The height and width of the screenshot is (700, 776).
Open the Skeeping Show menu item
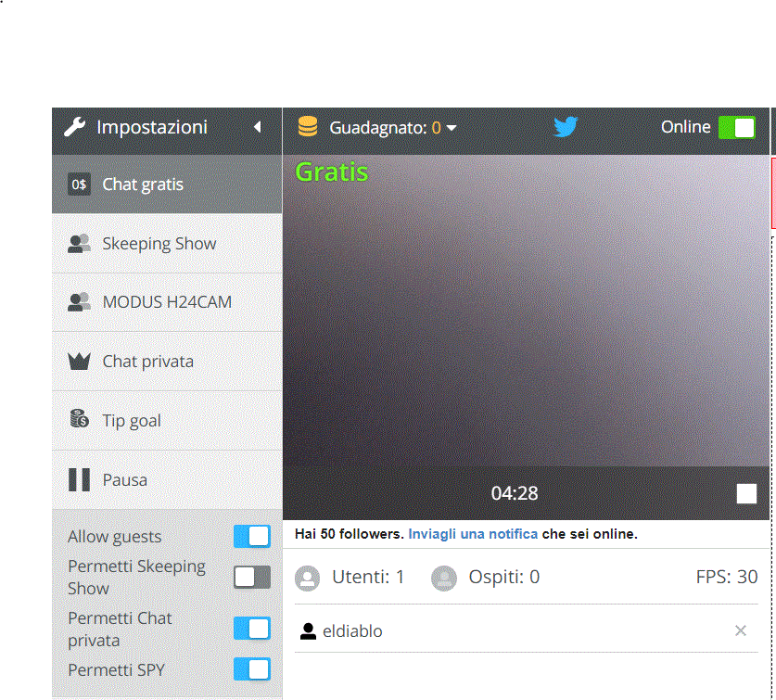click(x=167, y=244)
